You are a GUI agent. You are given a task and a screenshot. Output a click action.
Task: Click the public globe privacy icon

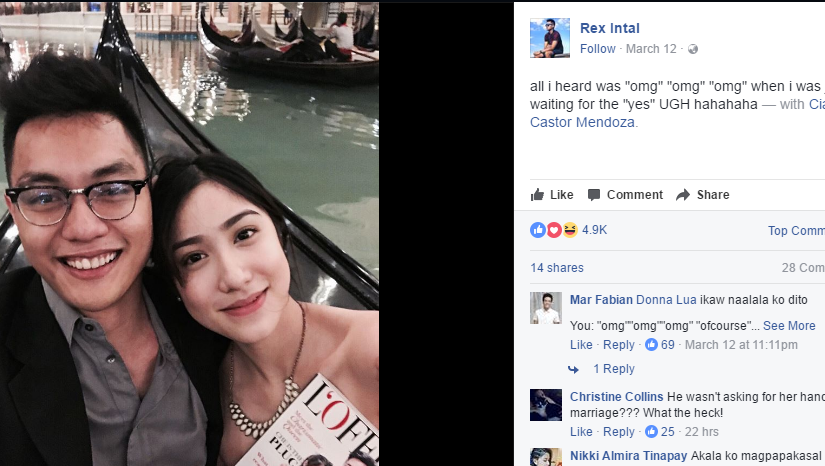click(693, 49)
